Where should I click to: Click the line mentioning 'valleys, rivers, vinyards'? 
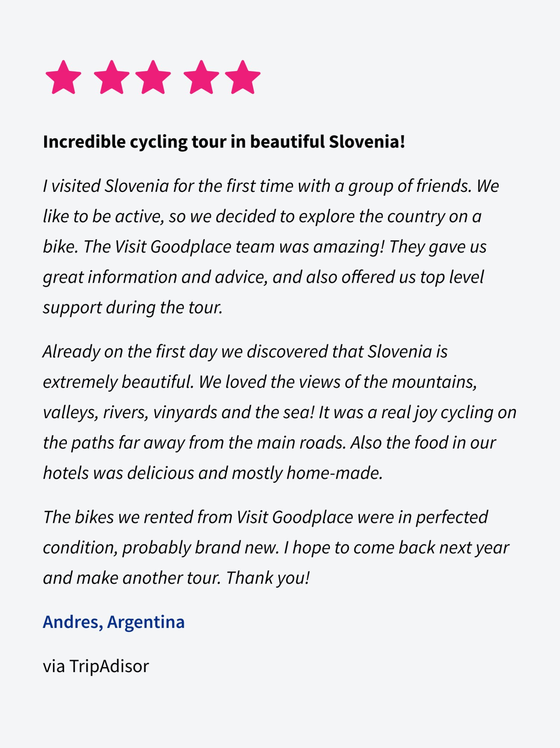280,413
